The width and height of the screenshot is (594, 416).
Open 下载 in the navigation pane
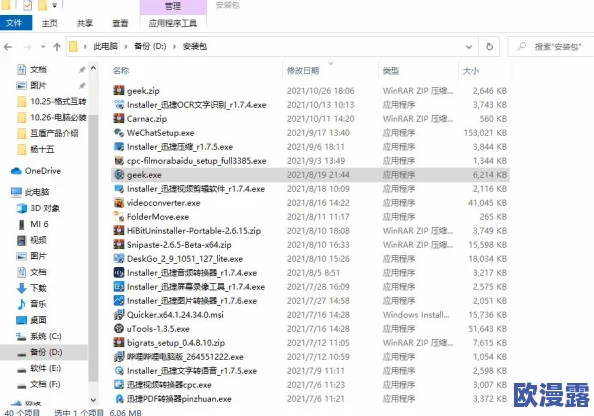(32, 288)
